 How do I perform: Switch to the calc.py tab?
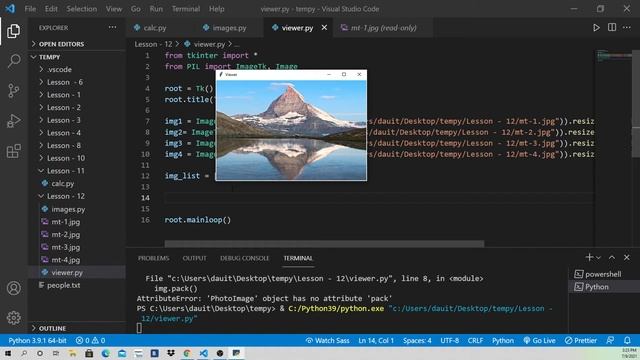(155, 28)
